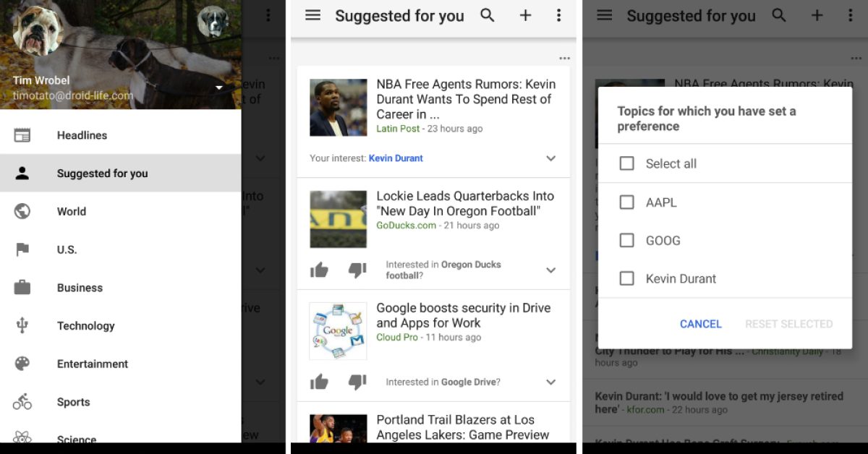Tap search icon in right dimmed screen
Image resolution: width=868 pixels, height=454 pixels.
point(779,15)
